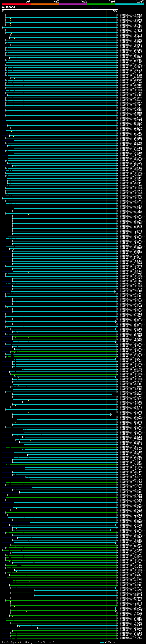
Task: Select the UniRef100_B8P3I3 label
Action: point(131,321)
